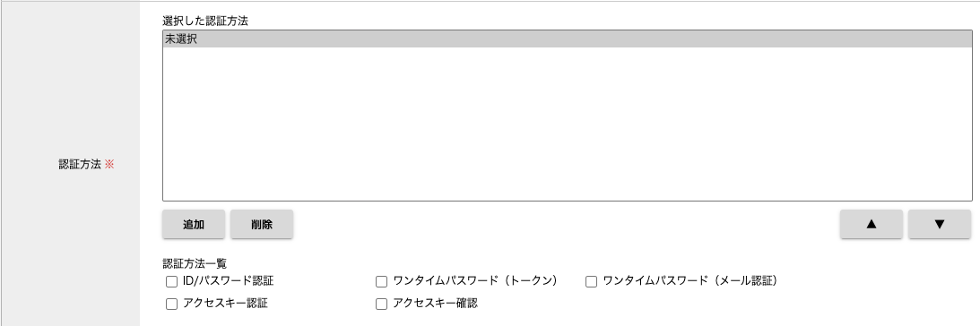Select the 未選択 entry in the list
Viewport: 980px width, 326px height.
568,39
